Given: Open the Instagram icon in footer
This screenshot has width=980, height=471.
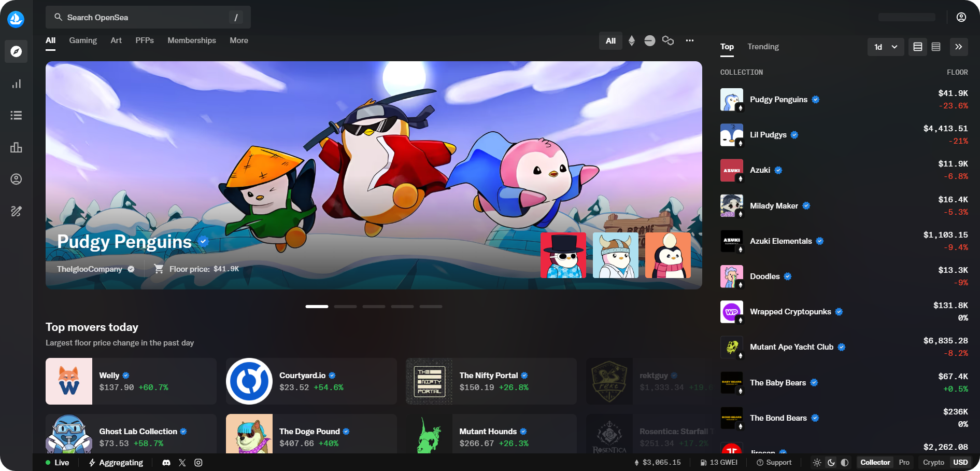Looking at the screenshot, I should [x=198, y=462].
